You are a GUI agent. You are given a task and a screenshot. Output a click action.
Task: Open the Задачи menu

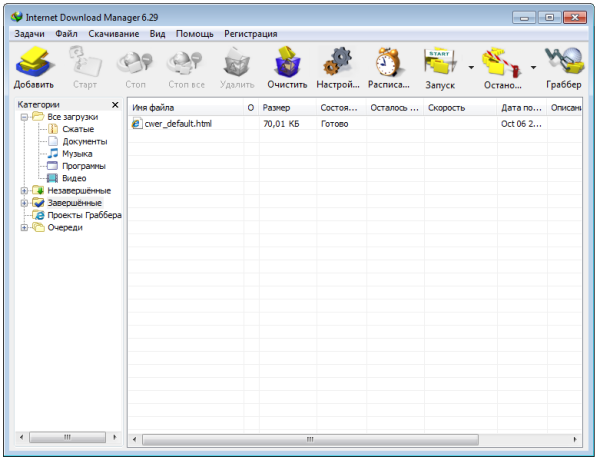pyautogui.click(x=29, y=34)
